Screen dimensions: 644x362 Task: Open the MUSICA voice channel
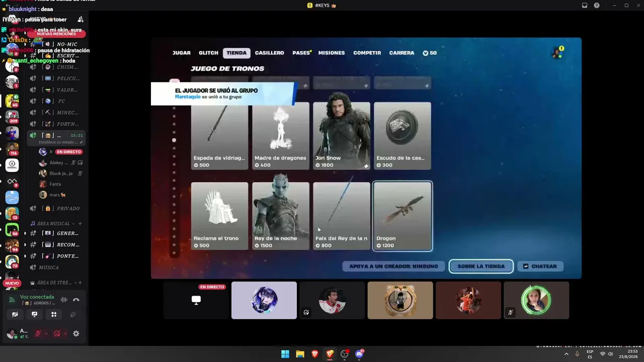coord(56,267)
